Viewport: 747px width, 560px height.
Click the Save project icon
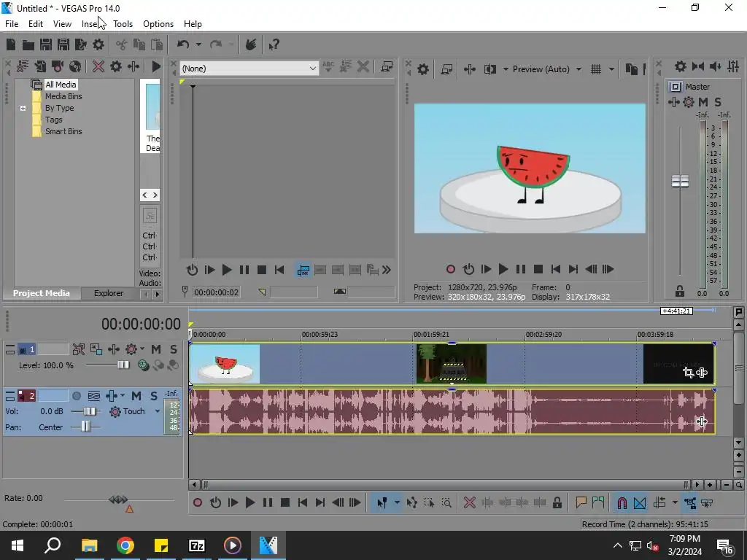pyautogui.click(x=46, y=44)
